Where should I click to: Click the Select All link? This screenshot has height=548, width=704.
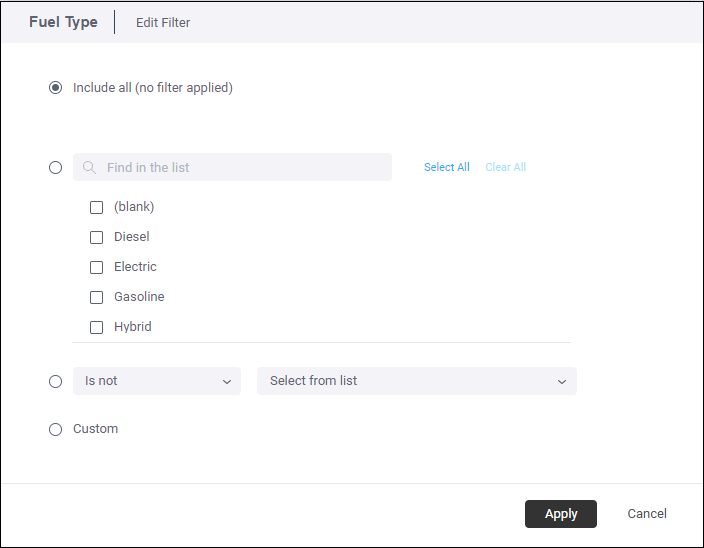point(447,167)
